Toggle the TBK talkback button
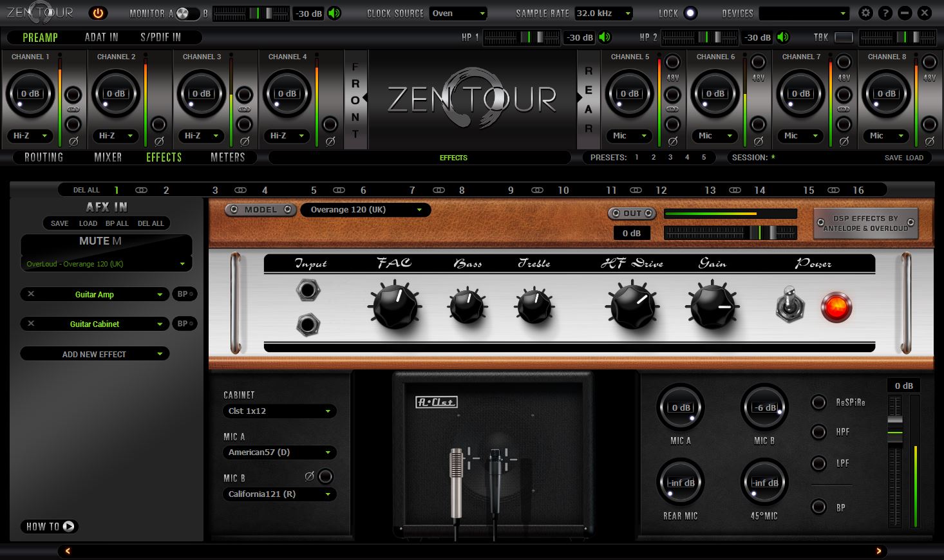 844,37
